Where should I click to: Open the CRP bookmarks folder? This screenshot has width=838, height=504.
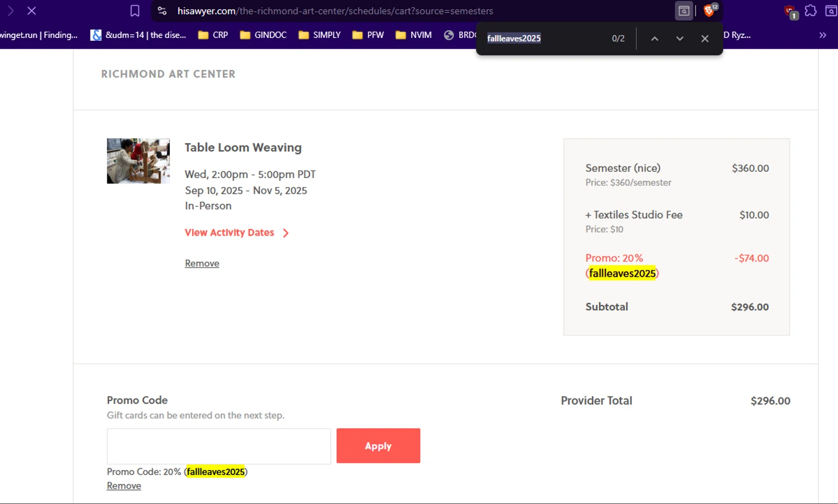(213, 35)
